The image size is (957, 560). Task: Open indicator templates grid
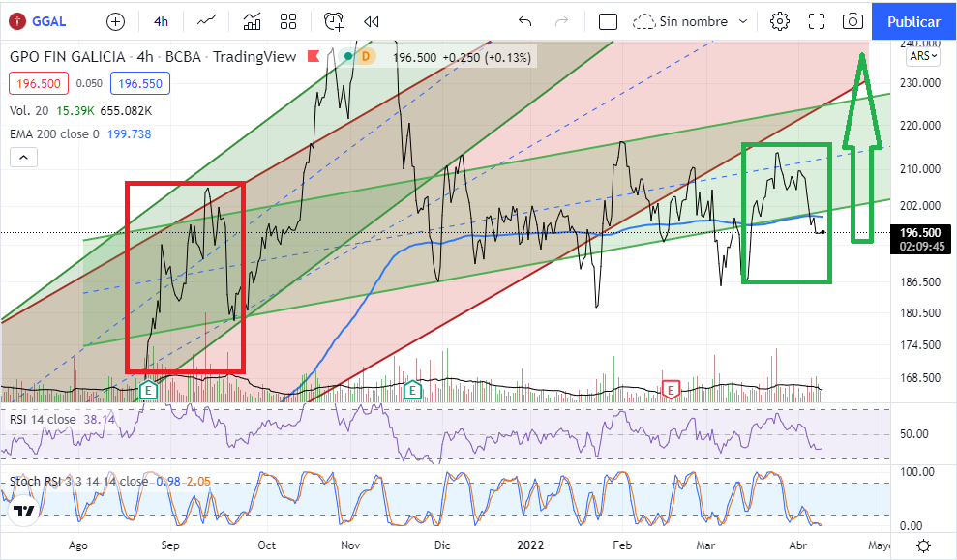(288, 22)
